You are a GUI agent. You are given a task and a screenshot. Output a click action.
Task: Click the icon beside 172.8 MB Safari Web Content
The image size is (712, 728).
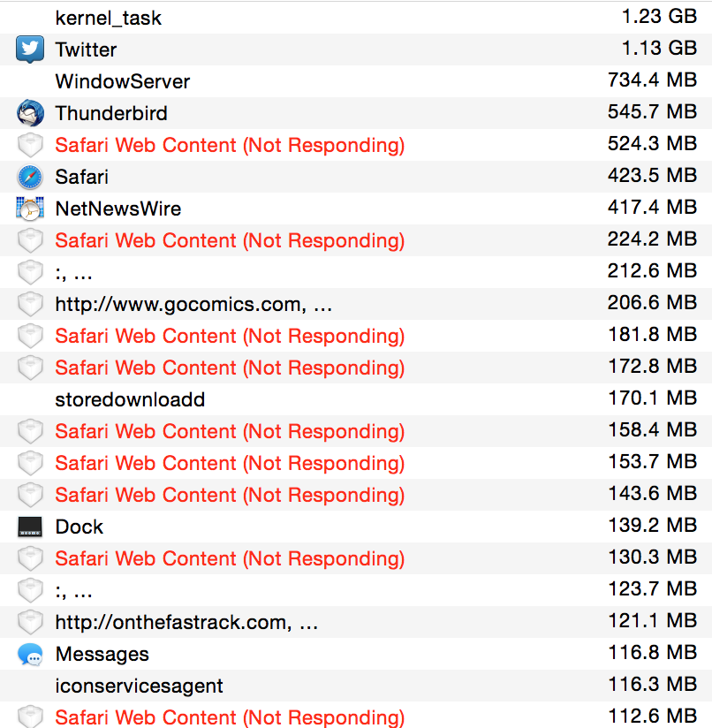tap(30, 368)
